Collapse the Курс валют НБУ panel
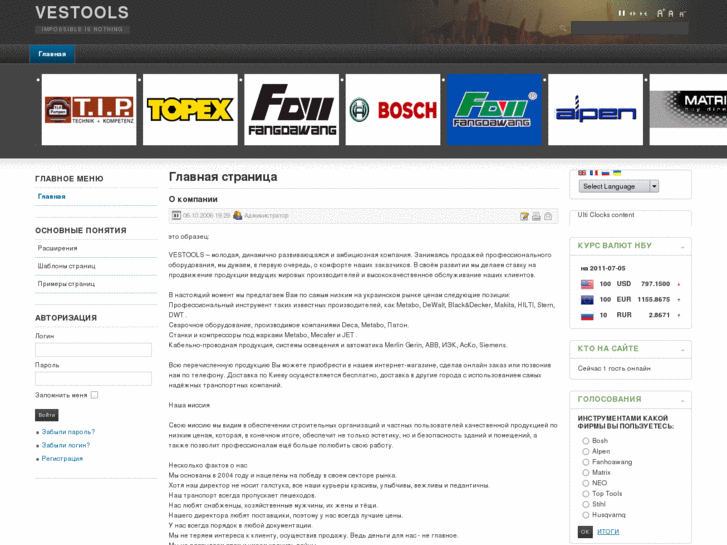This screenshot has height=545, width=727. [682, 247]
